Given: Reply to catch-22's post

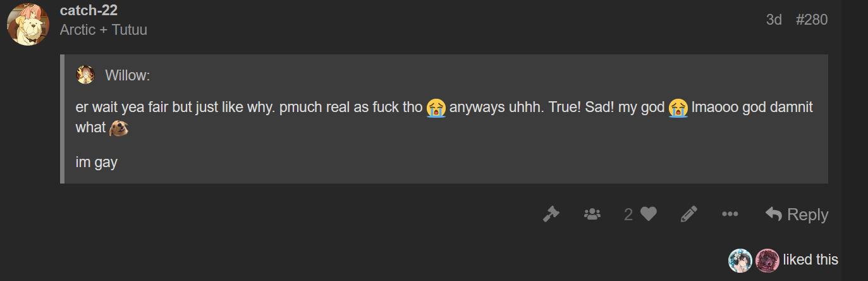Looking at the screenshot, I should pyautogui.click(x=797, y=215).
